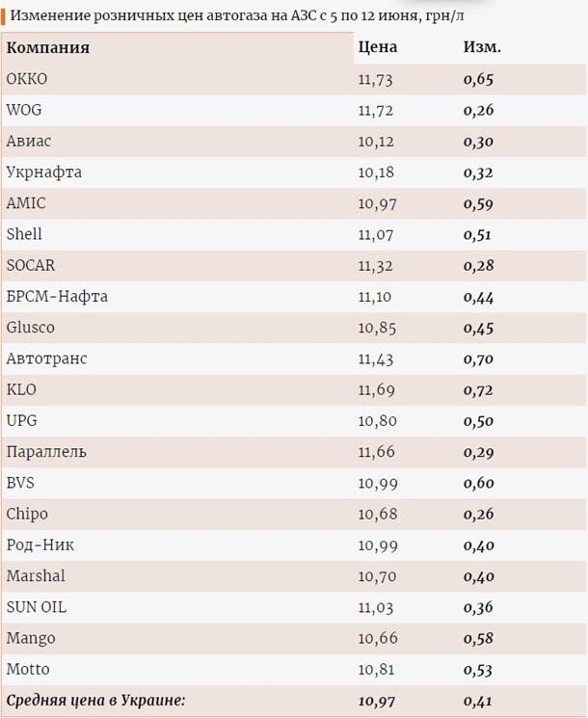Screen dimensions: 588x718
Task: Click the KLO price 11,69
Action: coord(376,389)
